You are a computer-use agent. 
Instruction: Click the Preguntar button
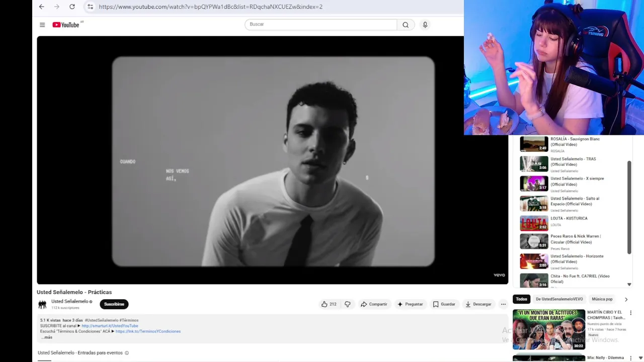410,304
